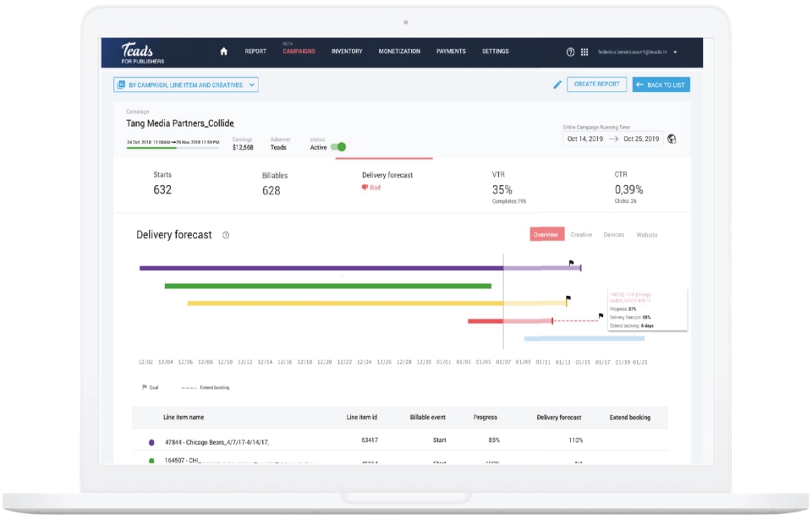Image resolution: width=812 pixels, height=519 pixels.
Task: Click the goal flag on purple bar
Action: 571,263
